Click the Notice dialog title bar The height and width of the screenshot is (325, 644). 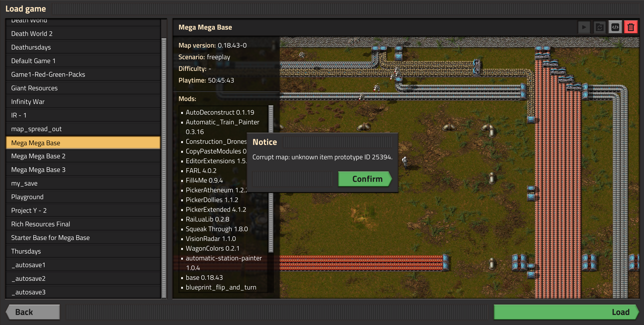[x=322, y=142]
